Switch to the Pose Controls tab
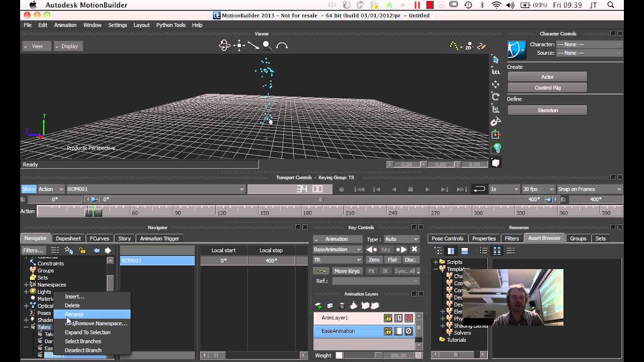 tap(447, 238)
